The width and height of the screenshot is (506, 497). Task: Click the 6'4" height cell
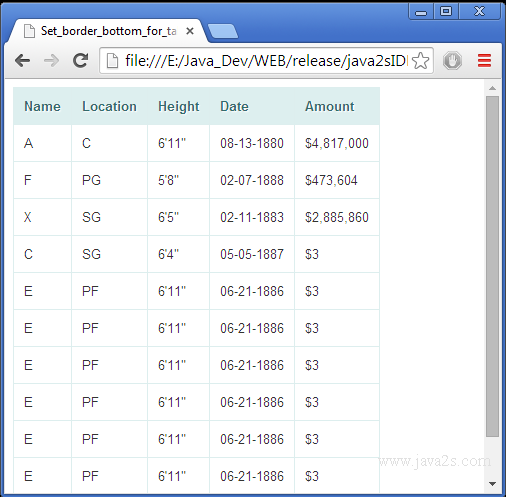[x=178, y=254]
